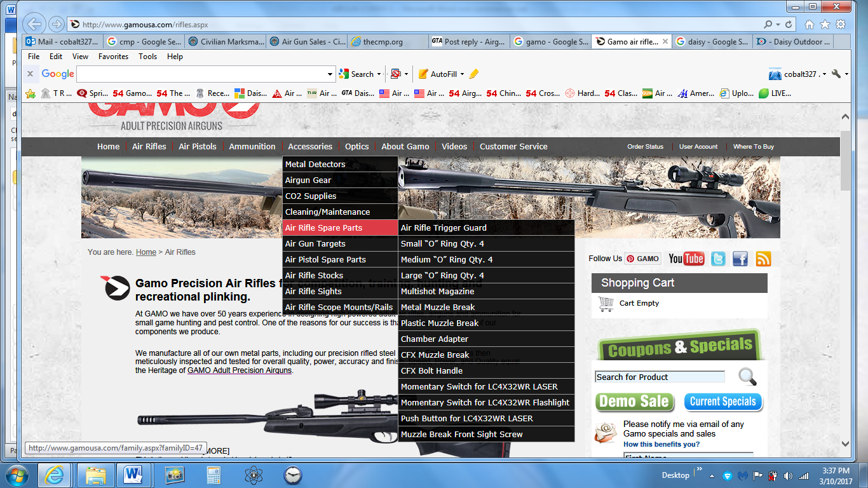The width and height of the screenshot is (868, 488).
Task: Choose CFX Bolt Handle from submenu
Action: (x=487, y=370)
